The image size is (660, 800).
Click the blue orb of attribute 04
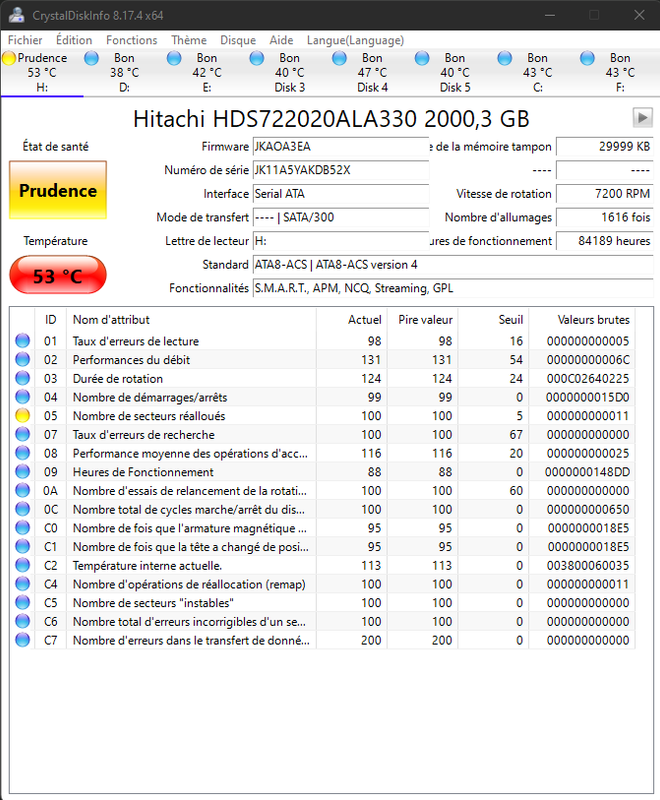tap(22, 396)
